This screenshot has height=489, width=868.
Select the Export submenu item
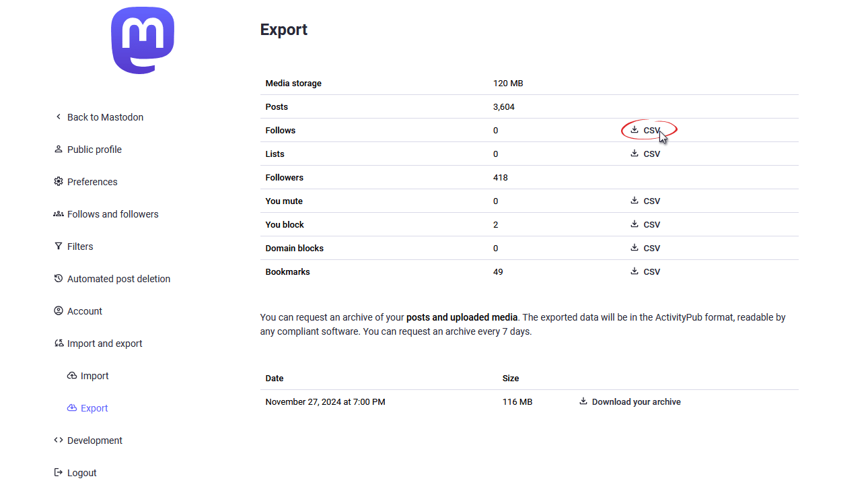94,408
